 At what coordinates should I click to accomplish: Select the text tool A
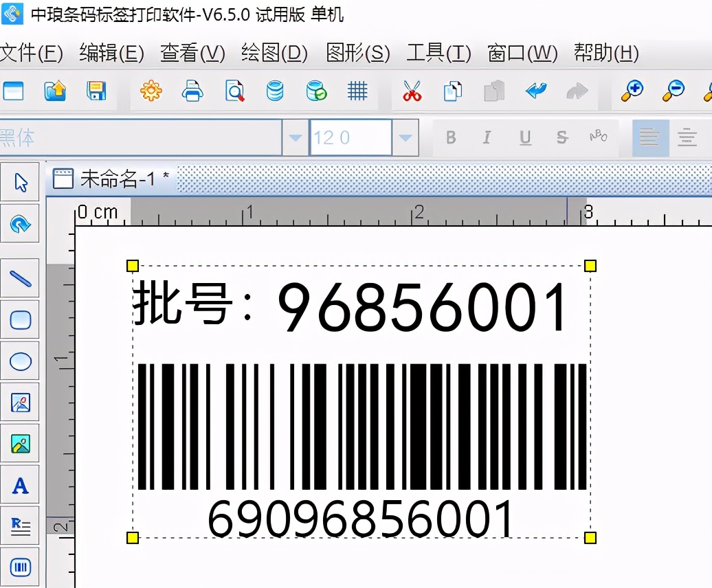coord(21,486)
